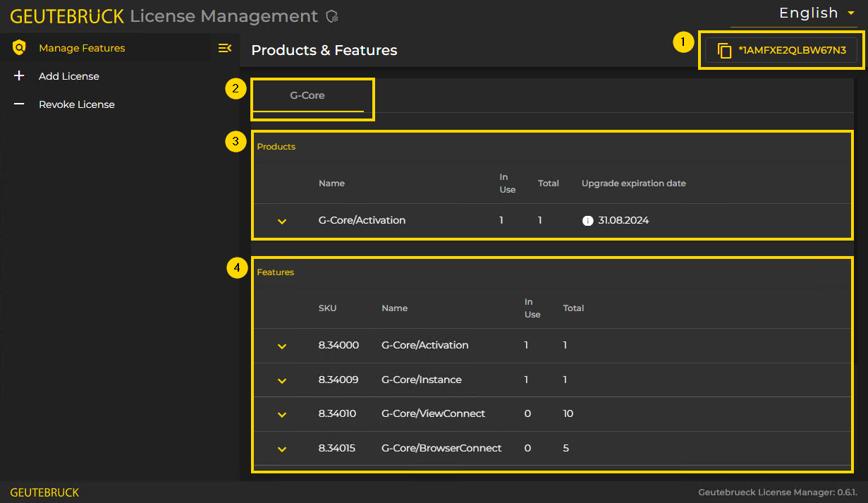Image resolution: width=868 pixels, height=503 pixels.
Task: Click the *1AMFXE2QLBW67N3 license key button
Action: pos(781,49)
